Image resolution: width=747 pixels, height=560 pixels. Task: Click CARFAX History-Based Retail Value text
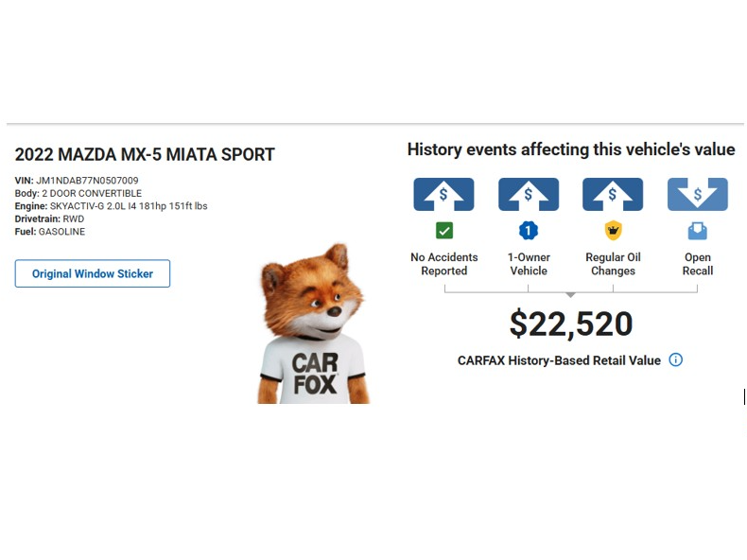[x=558, y=360]
